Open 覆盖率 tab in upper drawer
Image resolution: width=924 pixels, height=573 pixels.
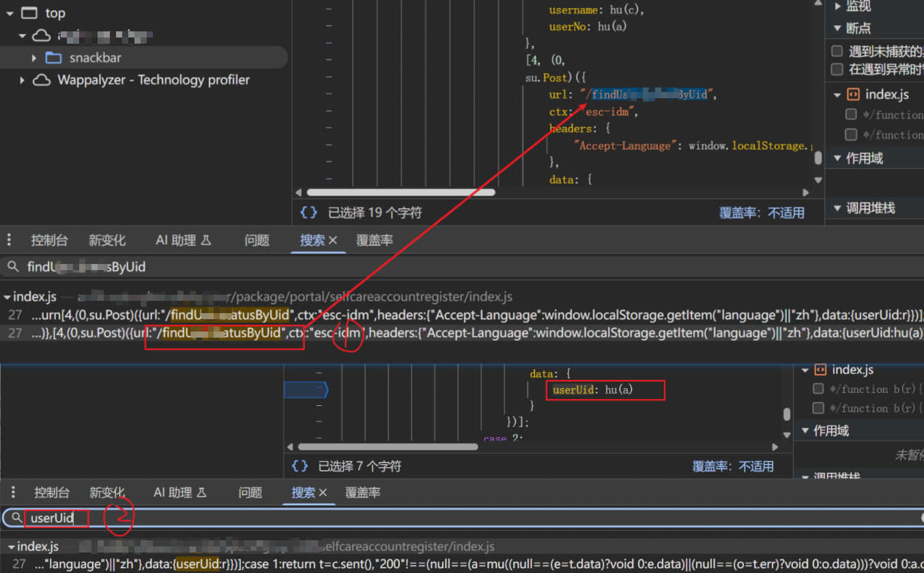tap(375, 240)
